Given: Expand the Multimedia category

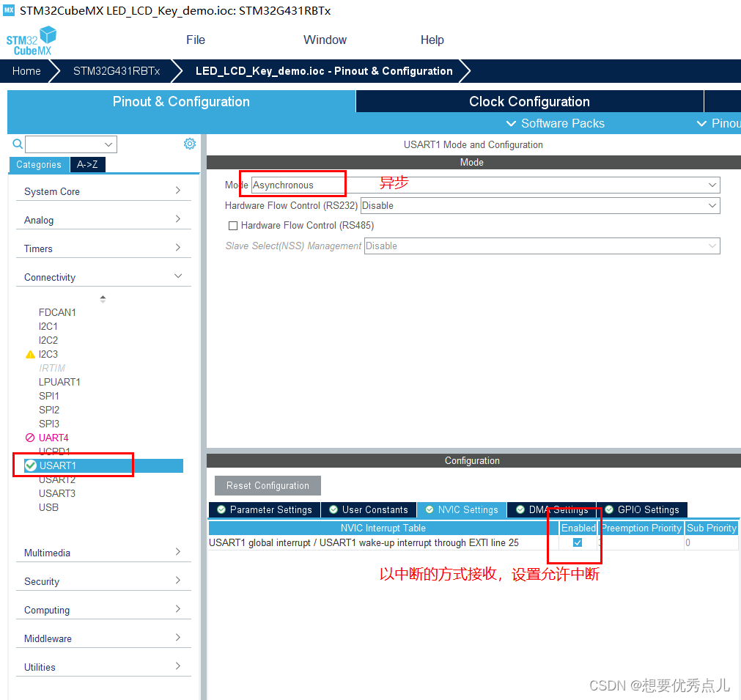Looking at the screenshot, I should click(103, 553).
